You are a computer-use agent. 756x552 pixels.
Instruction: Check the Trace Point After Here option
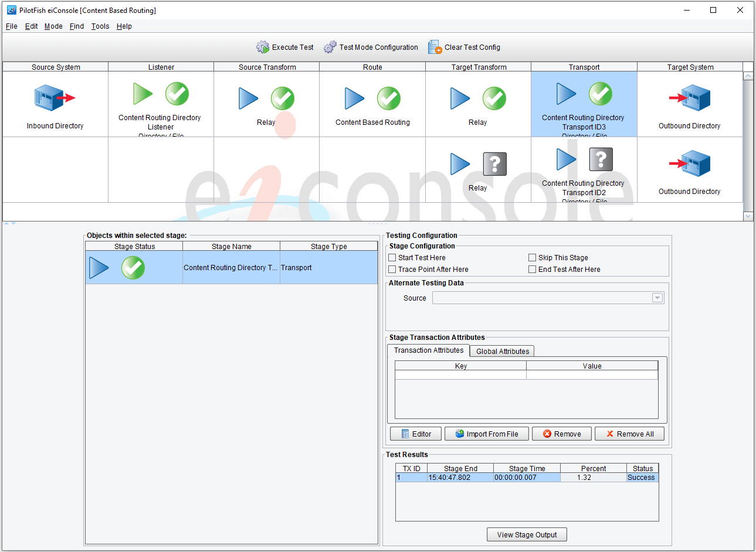coord(392,270)
